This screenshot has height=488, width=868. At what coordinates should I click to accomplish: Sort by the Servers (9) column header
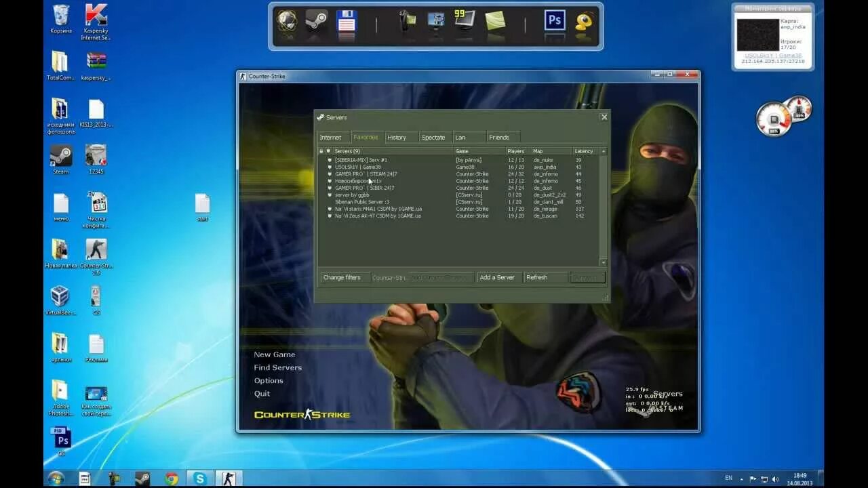[x=393, y=151]
